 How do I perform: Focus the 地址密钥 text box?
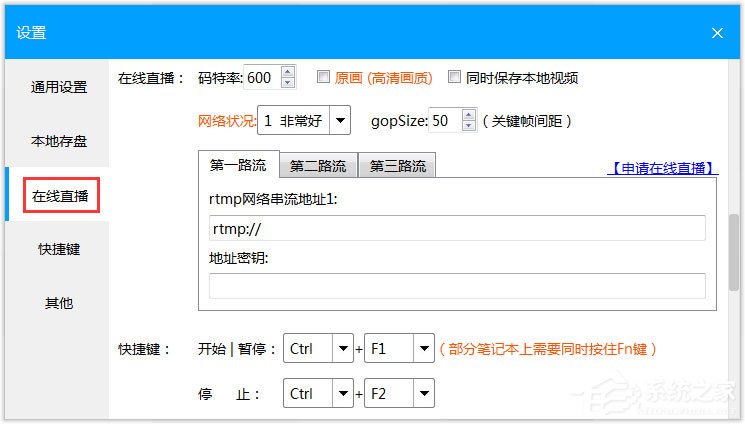[457, 286]
